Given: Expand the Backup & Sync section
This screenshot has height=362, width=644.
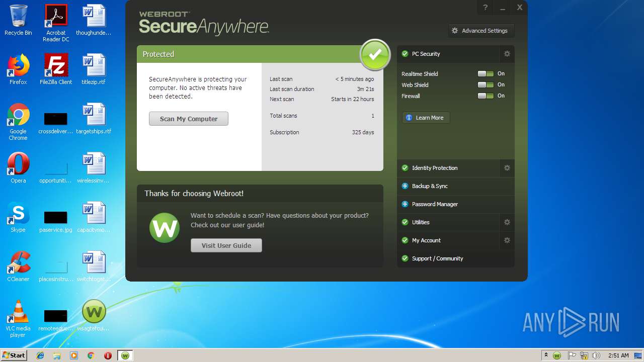Looking at the screenshot, I should pyautogui.click(x=455, y=186).
